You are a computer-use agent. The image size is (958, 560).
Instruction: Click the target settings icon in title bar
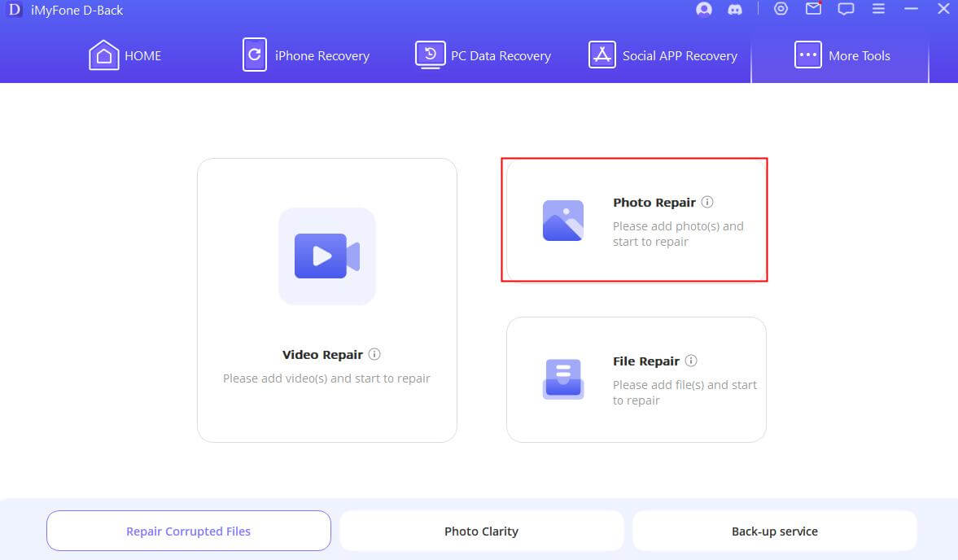tap(781, 9)
